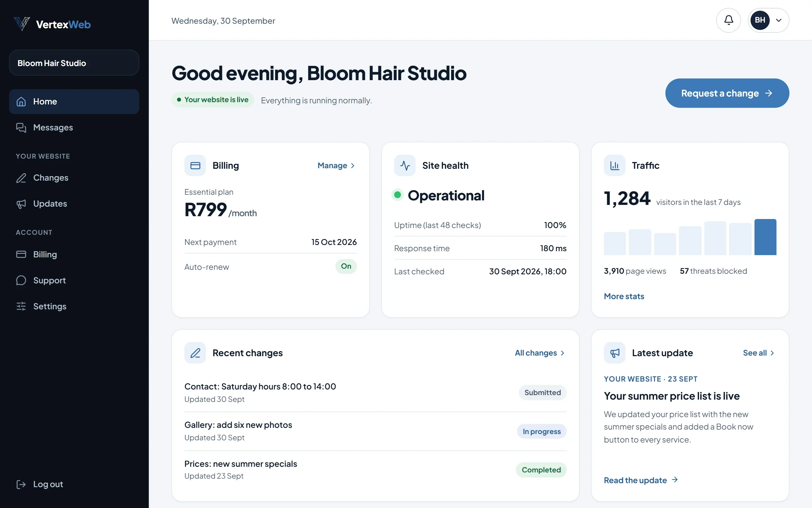Image resolution: width=812 pixels, height=508 pixels.
Task: Open More stats link
Action: click(x=624, y=296)
